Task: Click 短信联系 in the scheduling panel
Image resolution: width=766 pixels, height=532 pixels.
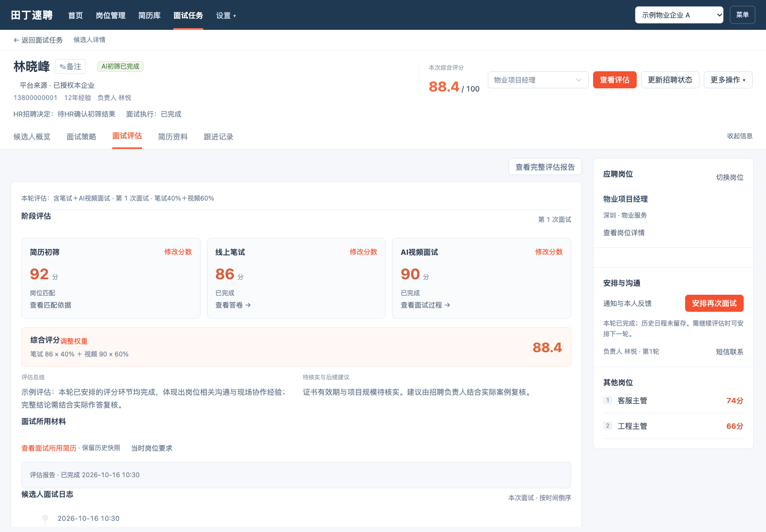Action: [x=730, y=352]
